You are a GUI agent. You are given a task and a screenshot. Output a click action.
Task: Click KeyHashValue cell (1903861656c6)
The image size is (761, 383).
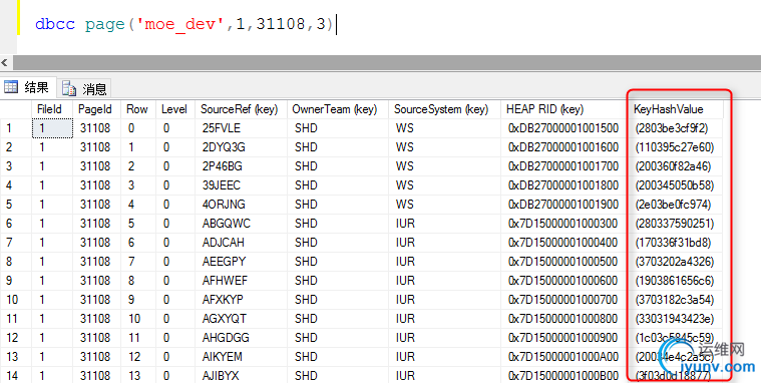click(675, 281)
